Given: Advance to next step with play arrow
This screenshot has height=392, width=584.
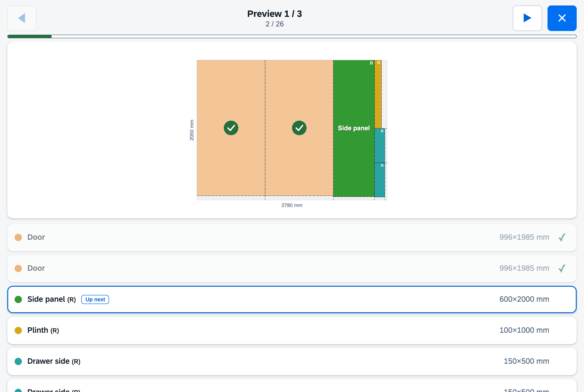Looking at the screenshot, I should pyautogui.click(x=527, y=18).
